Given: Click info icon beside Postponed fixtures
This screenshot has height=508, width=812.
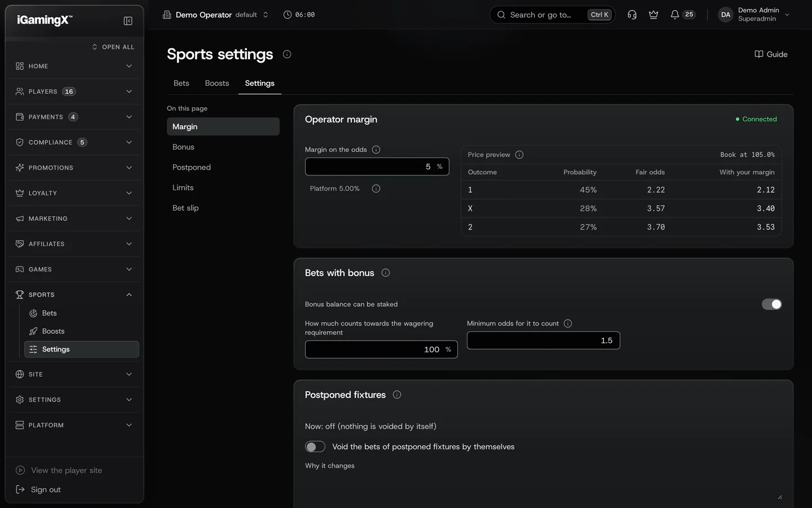Looking at the screenshot, I should [397, 395].
